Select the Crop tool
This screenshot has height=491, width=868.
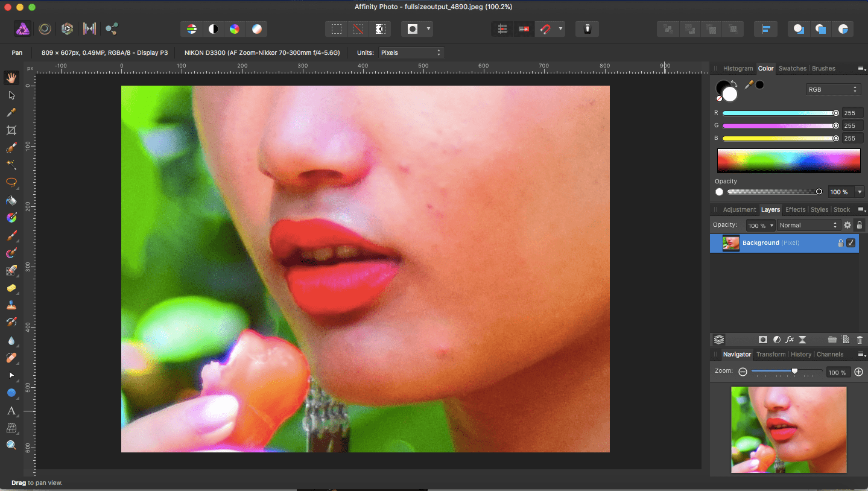(x=11, y=130)
